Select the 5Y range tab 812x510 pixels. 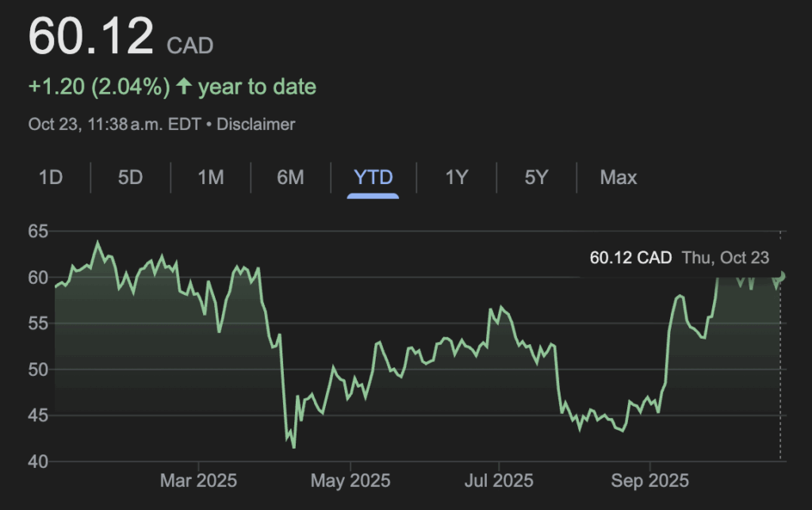point(536,177)
